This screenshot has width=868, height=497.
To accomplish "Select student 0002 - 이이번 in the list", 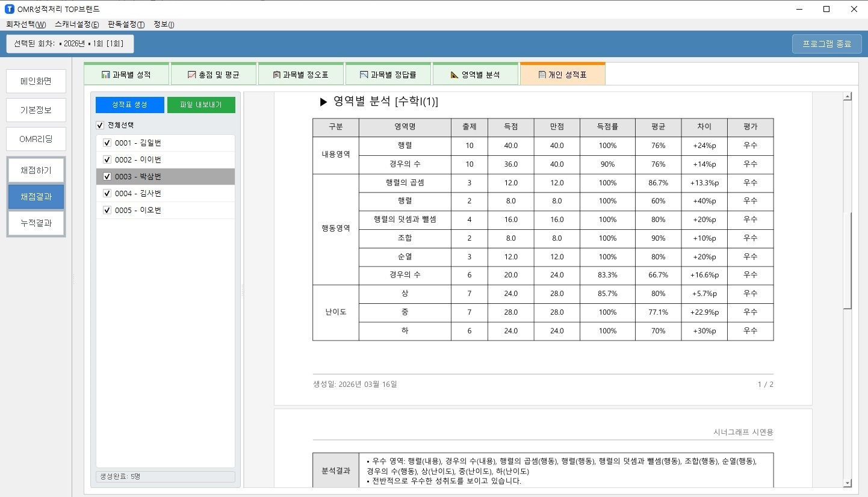I will (138, 160).
